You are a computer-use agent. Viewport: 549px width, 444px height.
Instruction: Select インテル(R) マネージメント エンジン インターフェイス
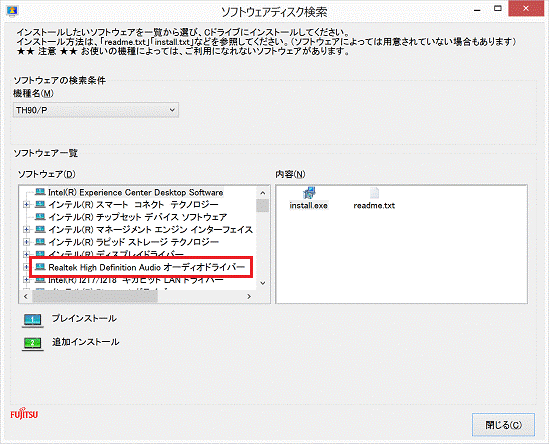(x=151, y=230)
